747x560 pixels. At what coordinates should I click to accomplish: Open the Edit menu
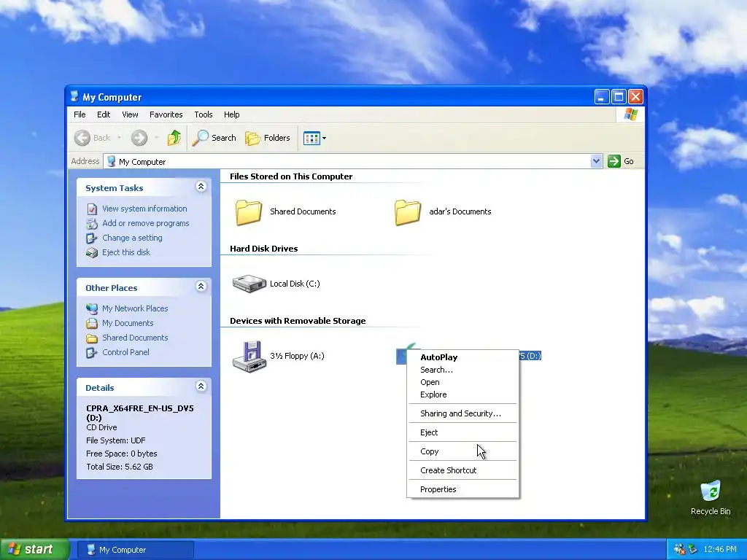(104, 114)
